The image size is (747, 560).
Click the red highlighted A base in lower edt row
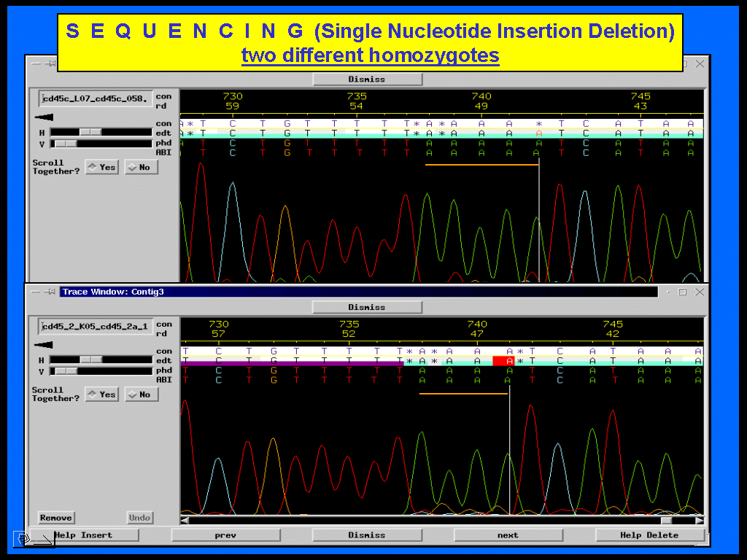503,361
